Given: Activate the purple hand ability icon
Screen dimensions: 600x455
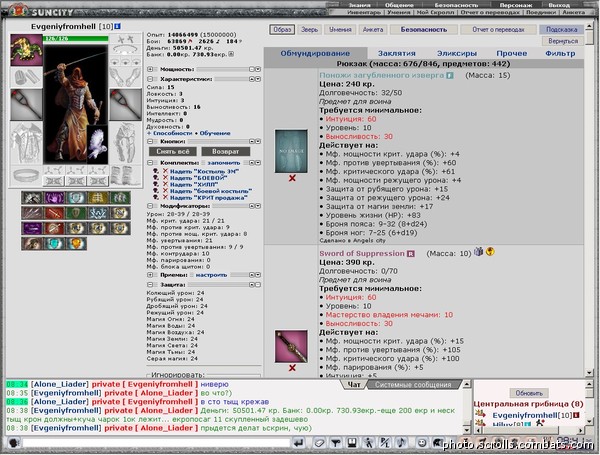Looking at the screenshot, I should coord(54,198).
